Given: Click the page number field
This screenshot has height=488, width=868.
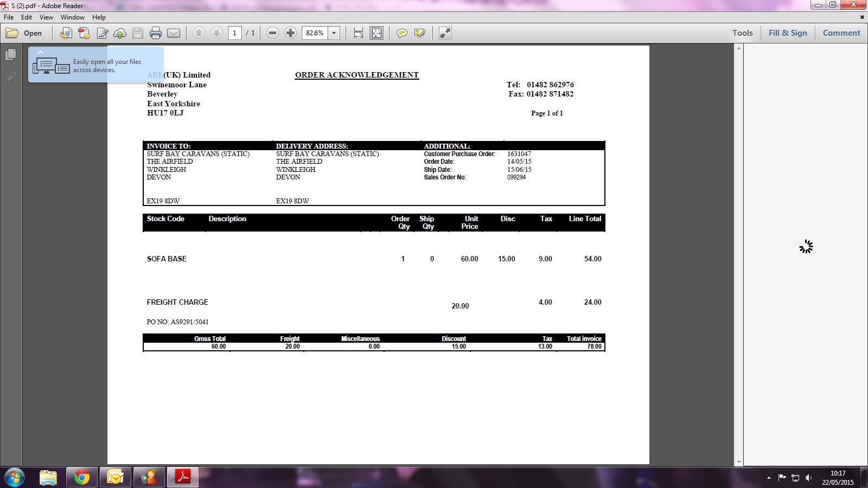Looking at the screenshot, I should click(235, 33).
